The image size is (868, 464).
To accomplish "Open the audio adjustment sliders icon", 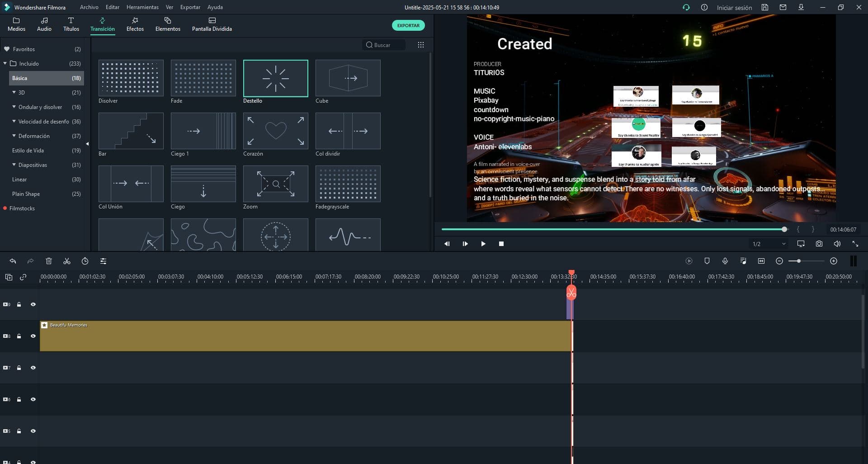I will point(103,261).
